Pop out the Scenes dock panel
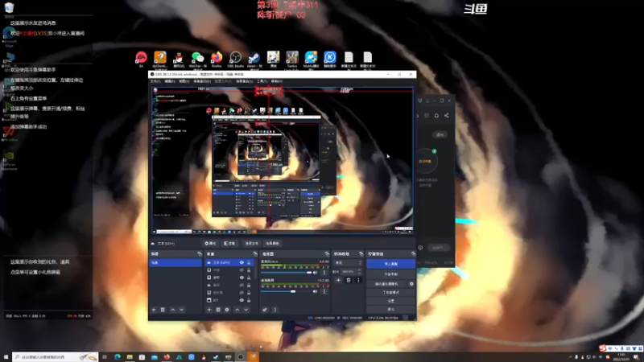 (200, 254)
